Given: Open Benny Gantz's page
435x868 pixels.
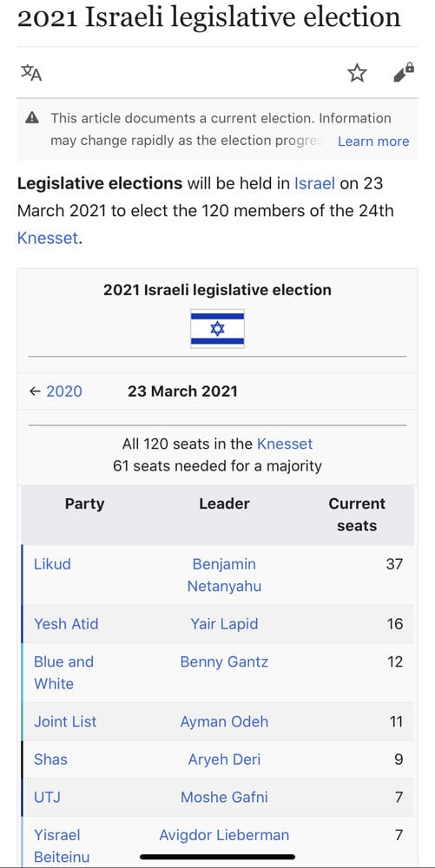Looking at the screenshot, I should coord(224,661).
